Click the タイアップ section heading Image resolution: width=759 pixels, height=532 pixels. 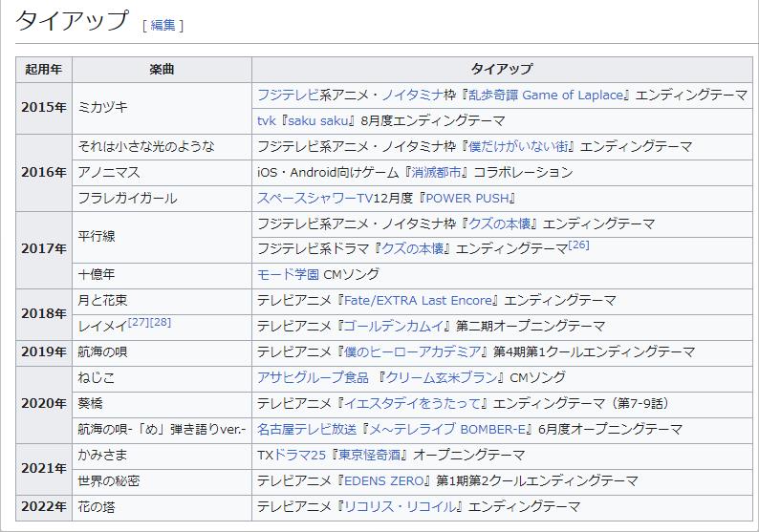click(x=73, y=21)
